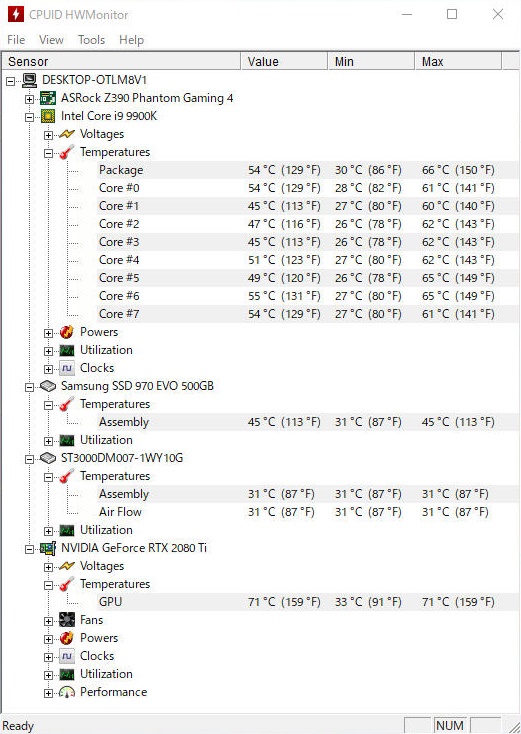Click the Sensor column header

(121, 61)
